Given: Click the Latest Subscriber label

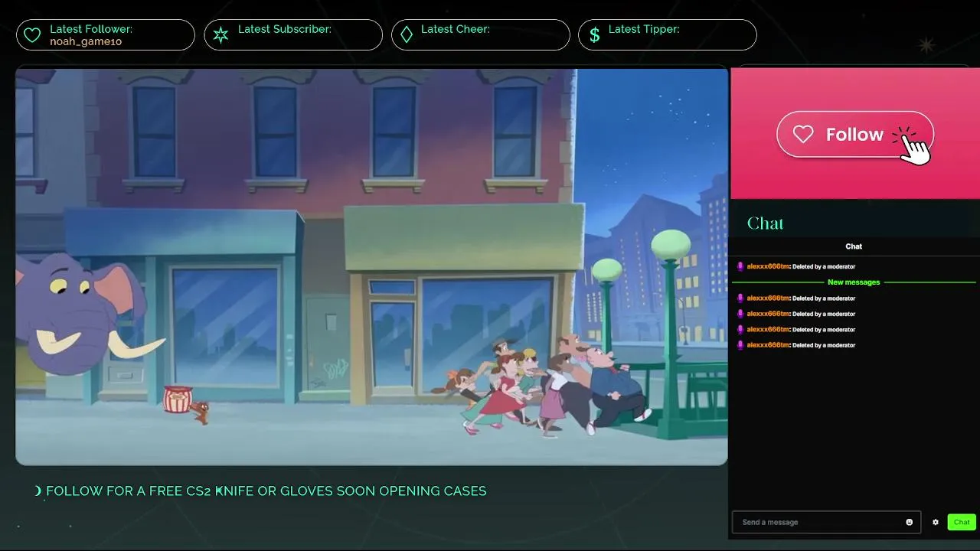Looking at the screenshot, I should coord(285,29).
